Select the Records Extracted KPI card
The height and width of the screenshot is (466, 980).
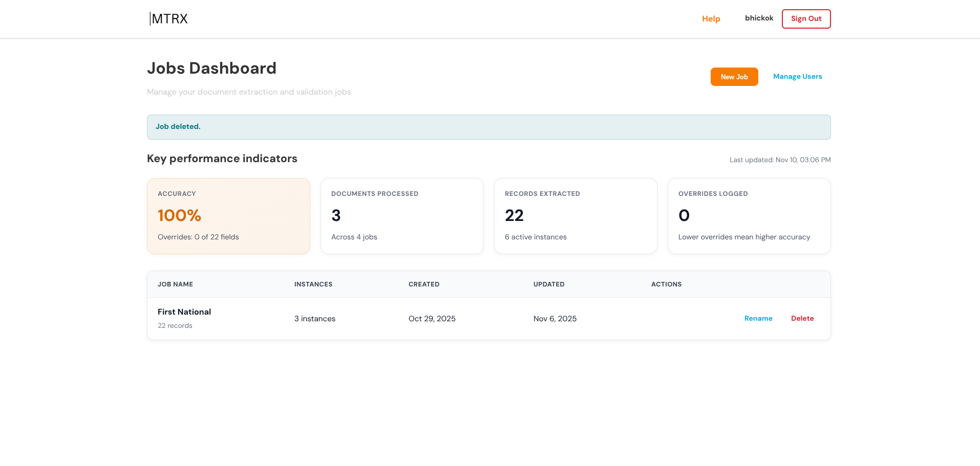pos(576,216)
